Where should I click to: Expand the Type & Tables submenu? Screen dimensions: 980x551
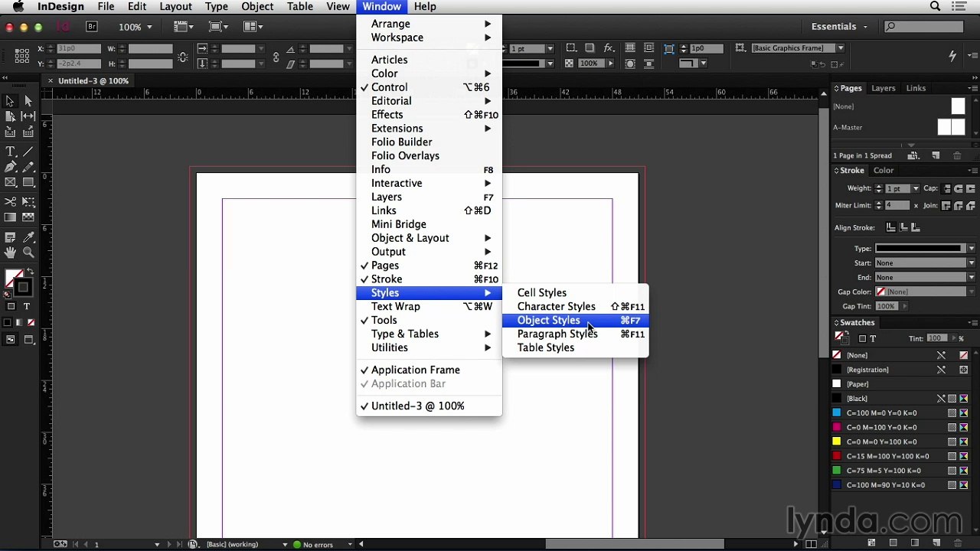tap(429, 334)
